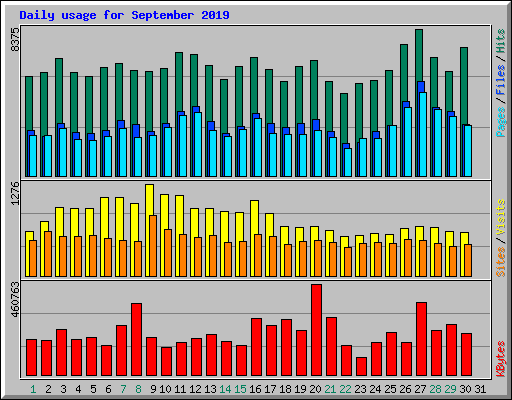512x400 pixels.
Task: Select the cyan Pages bar for day 27
Action: tap(423, 134)
